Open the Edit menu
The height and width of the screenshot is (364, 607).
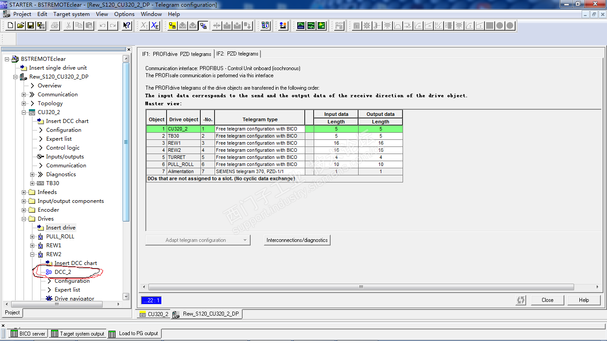tap(42, 14)
